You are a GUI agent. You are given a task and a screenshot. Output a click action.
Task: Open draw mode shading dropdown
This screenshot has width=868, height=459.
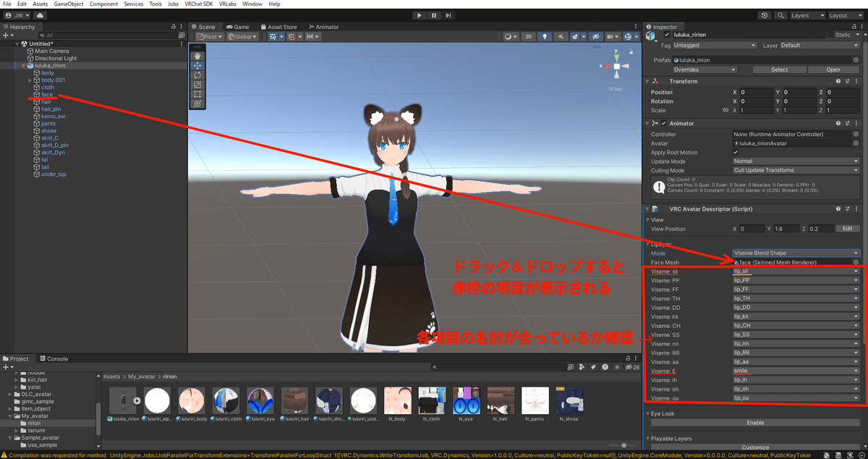point(510,37)
